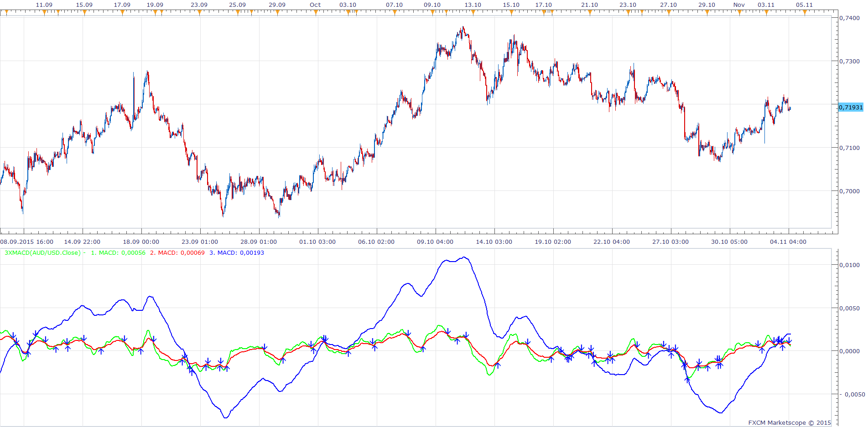Click the 19.09 date on top axis
868x427 pixels.
(x=155, y=5)
